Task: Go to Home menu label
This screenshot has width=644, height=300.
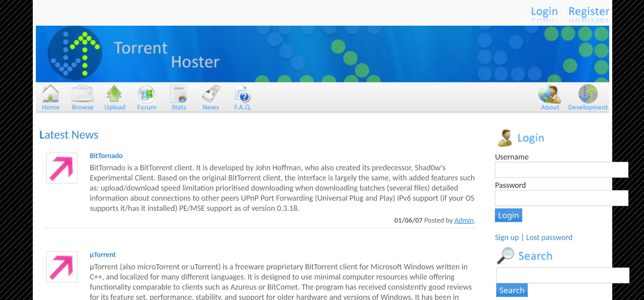Action: (x=51, y=107)
